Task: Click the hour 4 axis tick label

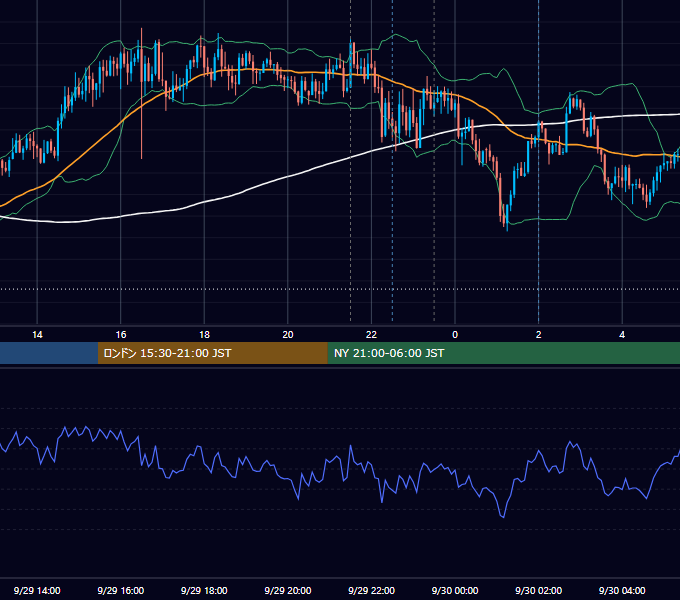Action: pyautogui.click(x=622, y=335)
